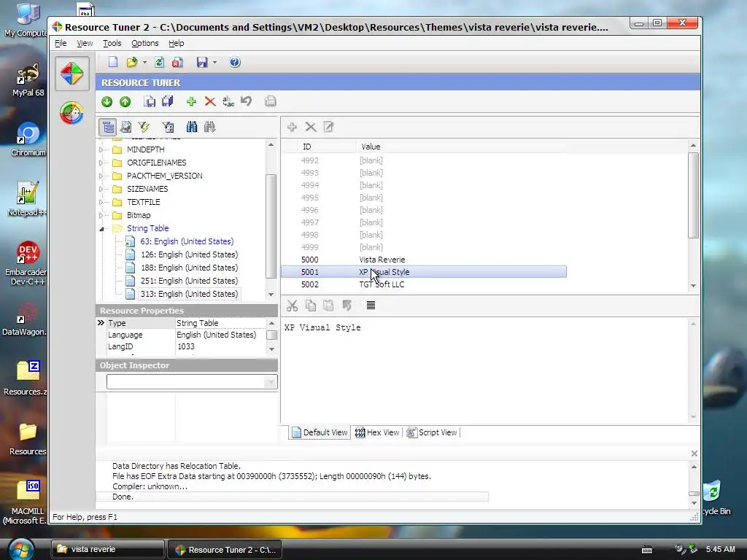Select string row 5000 Vista Reverie
The image size is (747, 560).
pyautogui.click(x=424, y=260)
